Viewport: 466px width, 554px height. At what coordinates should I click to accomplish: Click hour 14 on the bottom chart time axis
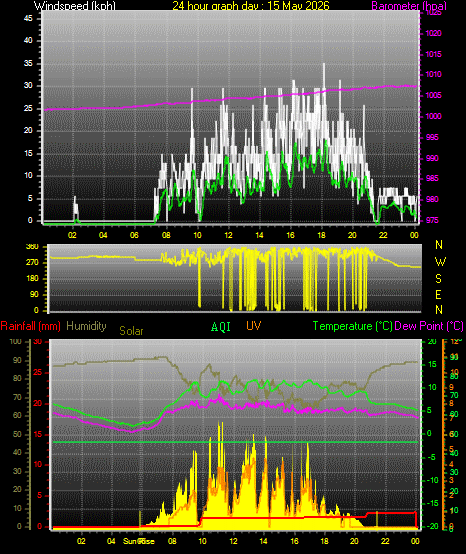263,541
